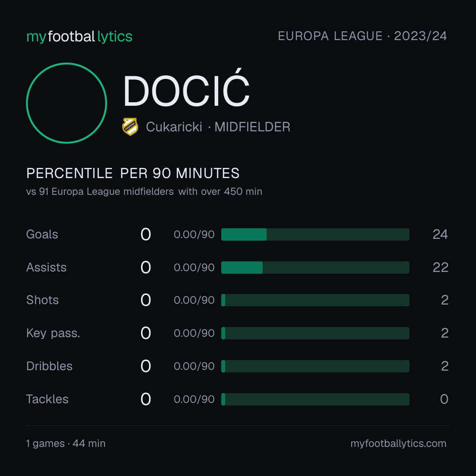Screen dimensions: 476x476
Task: Click the myfootballytics logo at top left
Action: tap(79, 37)
